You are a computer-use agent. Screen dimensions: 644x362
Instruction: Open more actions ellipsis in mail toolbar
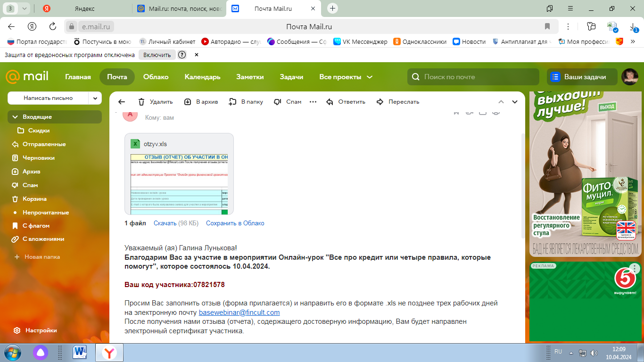pyautogui.click(x=313, y=102)
